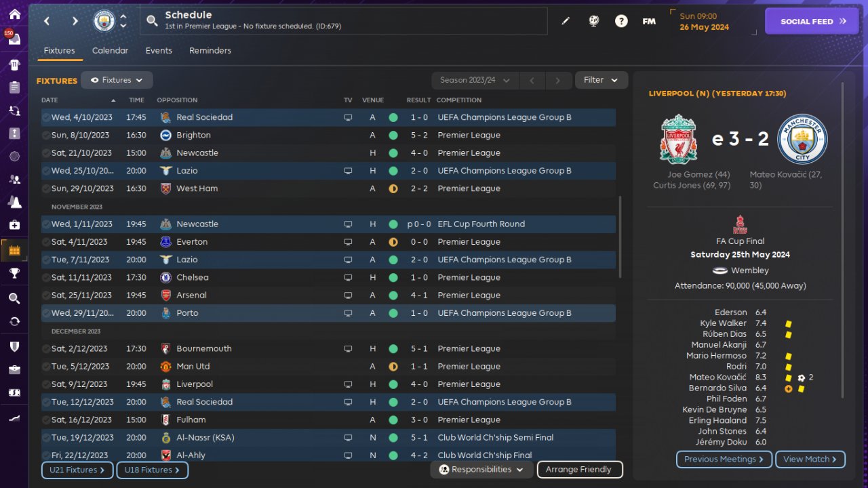This screenshot has height=488, width=868.
Task: Open the Season 2023/24 dropdown
Action: (475, 80)
